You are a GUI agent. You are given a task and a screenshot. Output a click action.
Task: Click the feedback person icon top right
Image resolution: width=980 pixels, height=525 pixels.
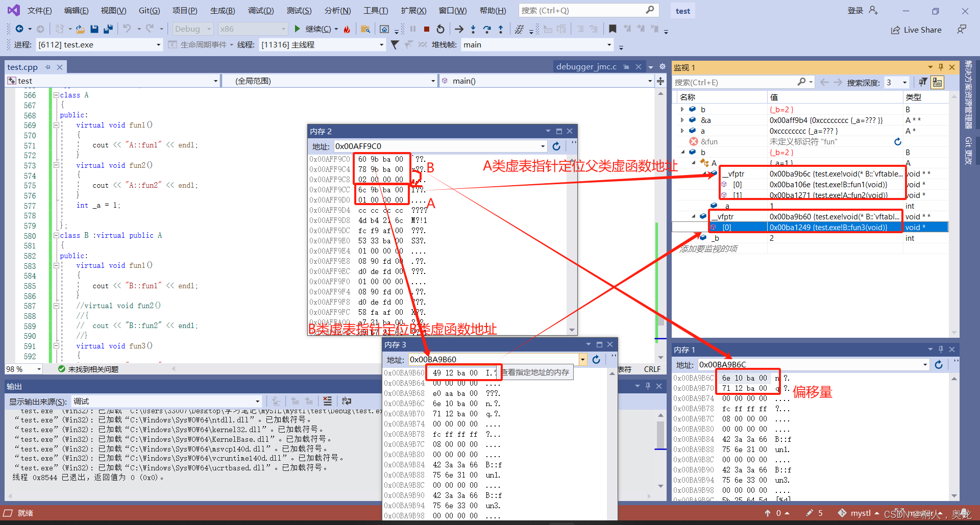tap(962, 30)
